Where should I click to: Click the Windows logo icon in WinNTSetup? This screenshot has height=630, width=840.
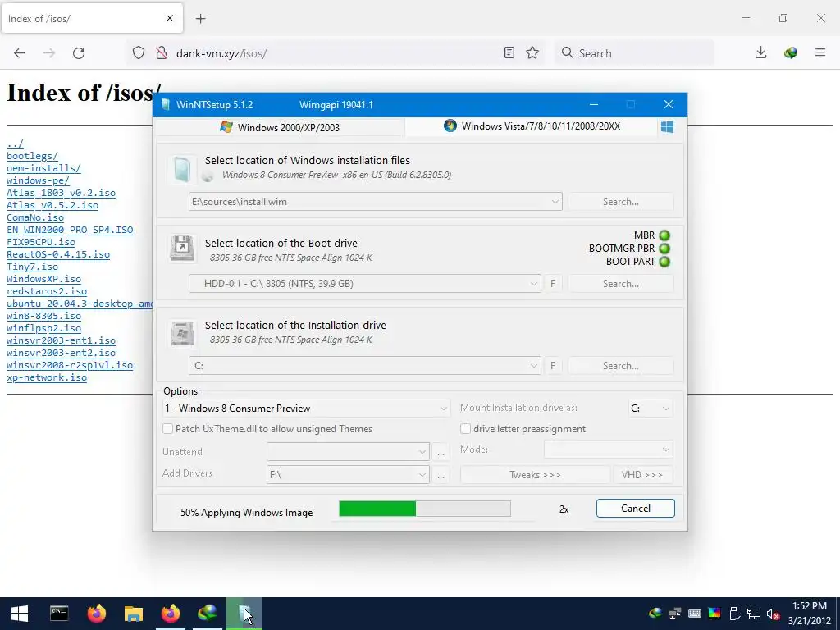667,127
